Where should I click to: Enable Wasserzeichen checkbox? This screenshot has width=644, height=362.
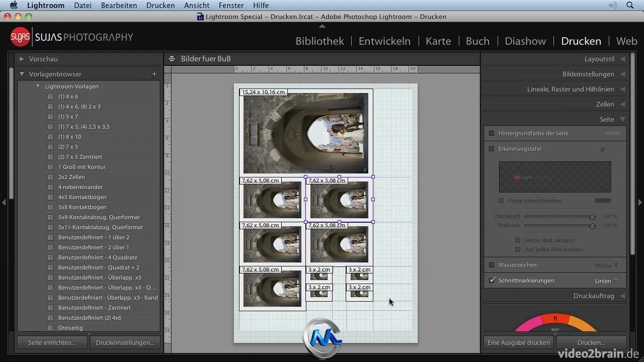(492, 265)
